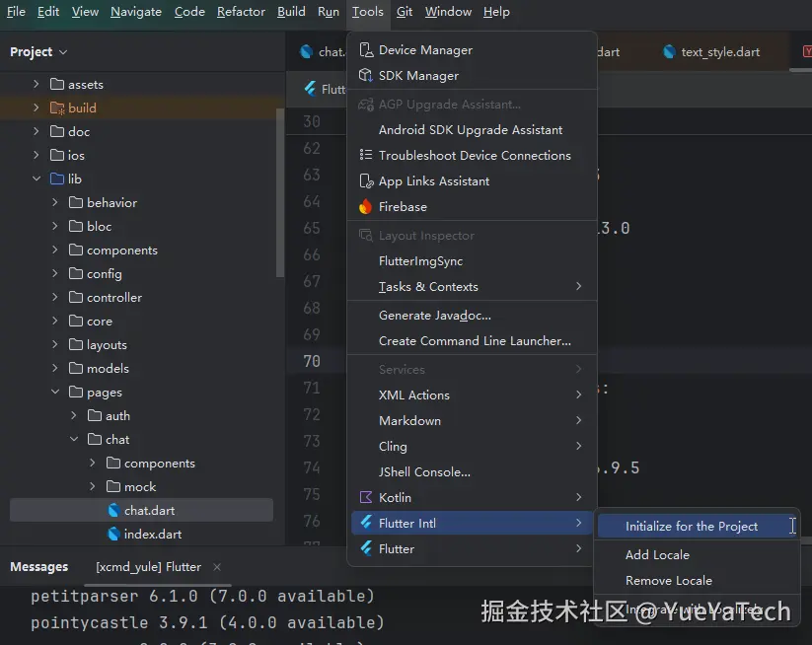
Task: Click line number 70 in gutter
Action: (312, 361)
